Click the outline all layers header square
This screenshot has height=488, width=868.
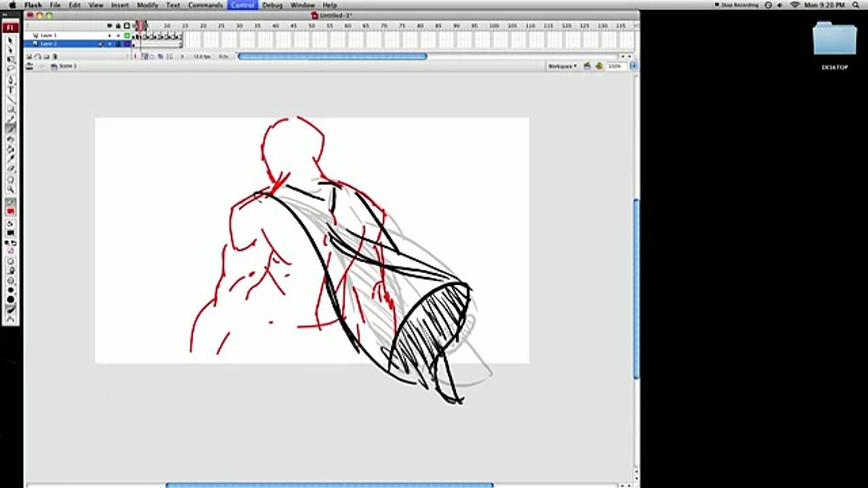click(127, 26)
